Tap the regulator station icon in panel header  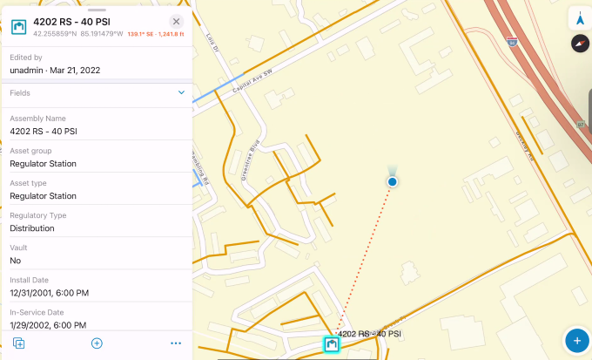coord(18,27)
